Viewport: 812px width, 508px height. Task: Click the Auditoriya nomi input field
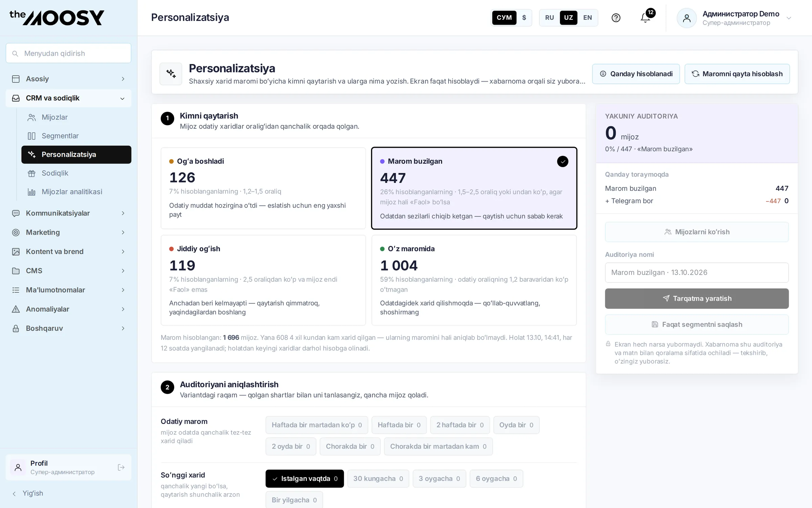(697, 273)
